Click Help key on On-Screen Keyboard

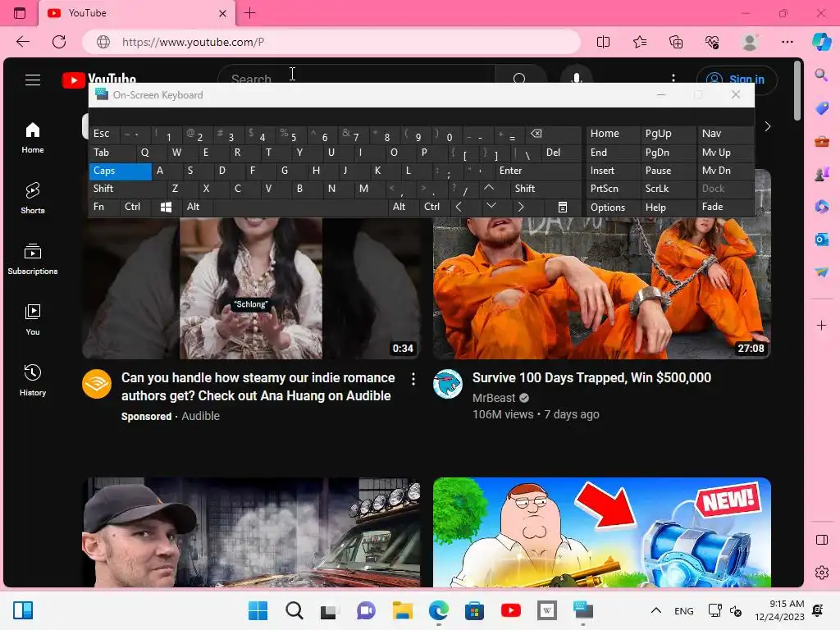(x=669, y=207)
